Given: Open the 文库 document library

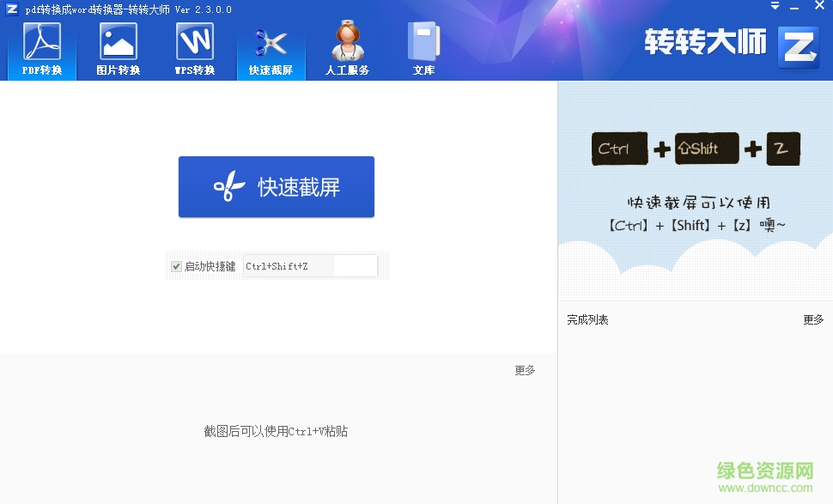Looking at the screenshot, I should 423,47.
